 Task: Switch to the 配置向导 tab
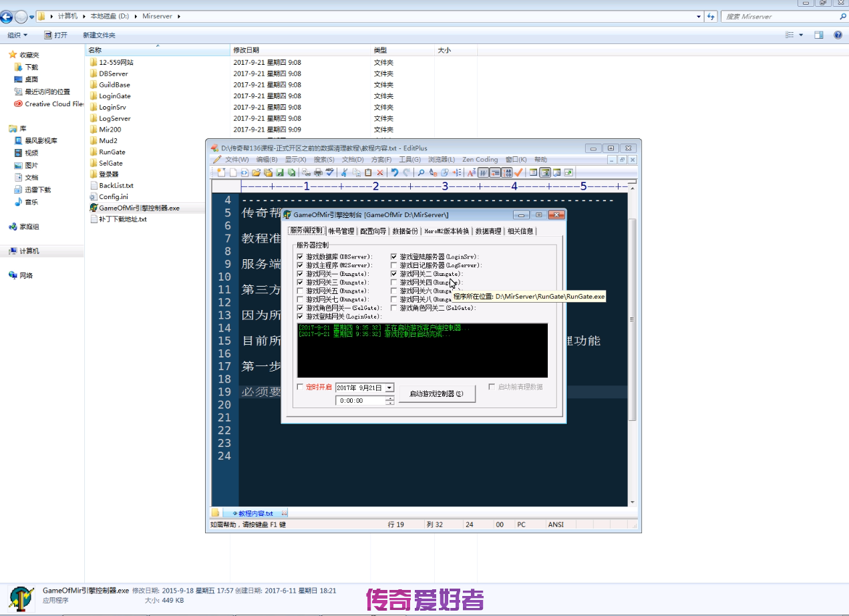[x=373, y=231]
